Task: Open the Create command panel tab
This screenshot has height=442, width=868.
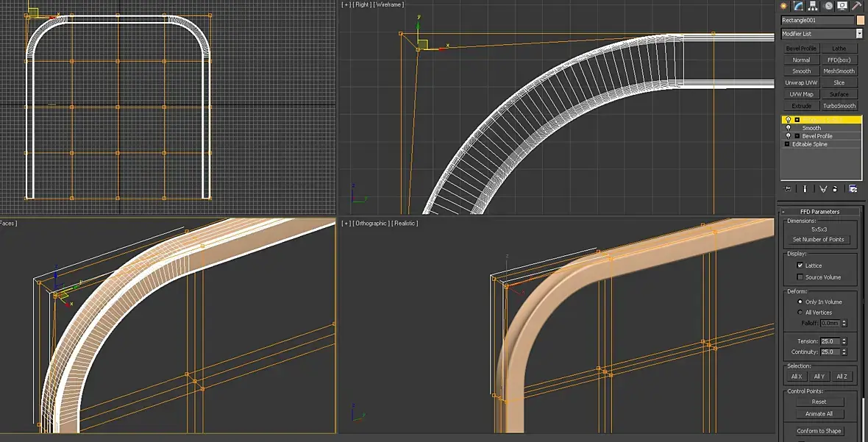Action: (784, 5)
